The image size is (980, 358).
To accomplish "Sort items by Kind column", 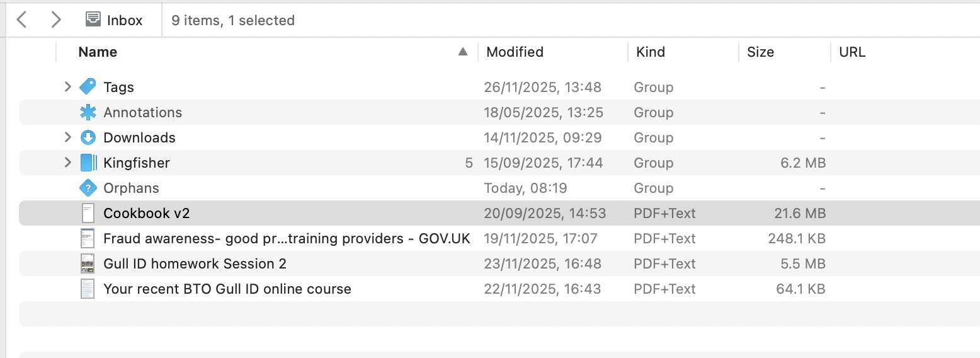I will [651, 52].
